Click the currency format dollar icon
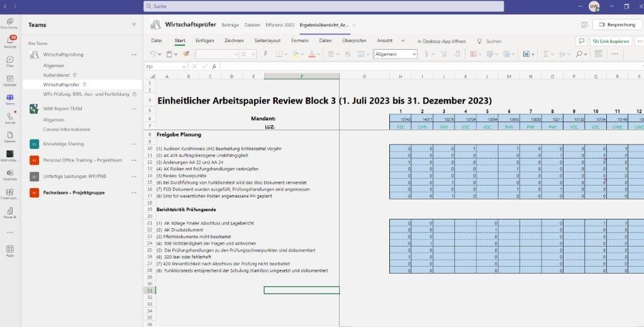644x327 pixels. [x=427, y=54]
